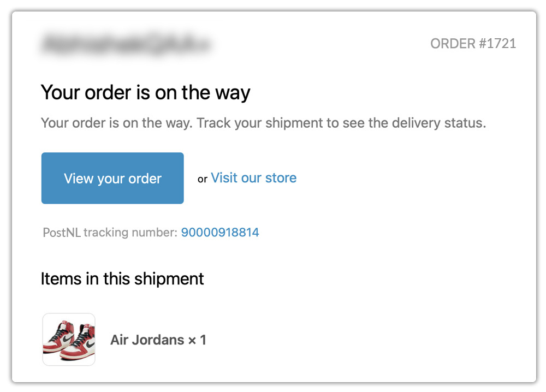Open product page from the sneaker image

pyautogui.click(x=69, y=339)
